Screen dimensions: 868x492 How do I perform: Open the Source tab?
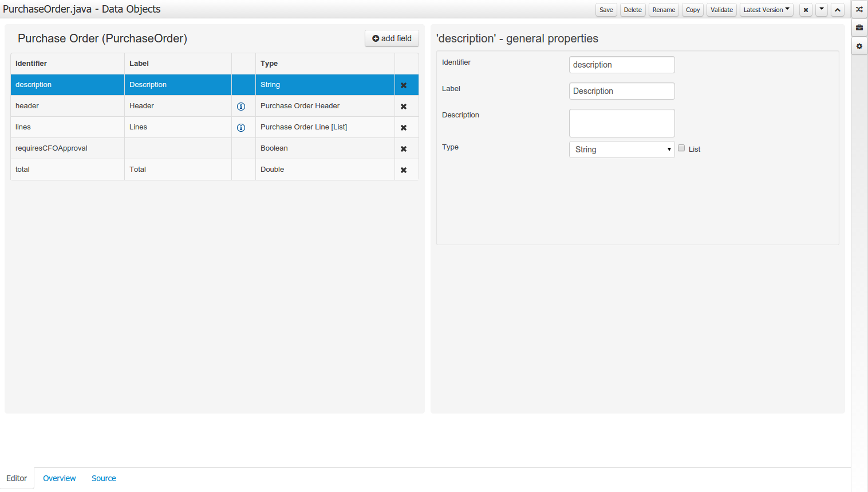[x=104, y=478]
